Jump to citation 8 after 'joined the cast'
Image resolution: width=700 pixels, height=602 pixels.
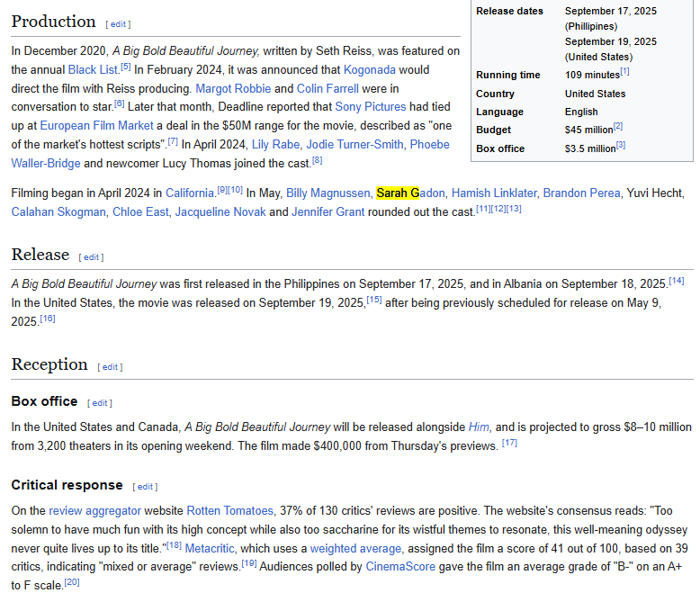[317, 160]
